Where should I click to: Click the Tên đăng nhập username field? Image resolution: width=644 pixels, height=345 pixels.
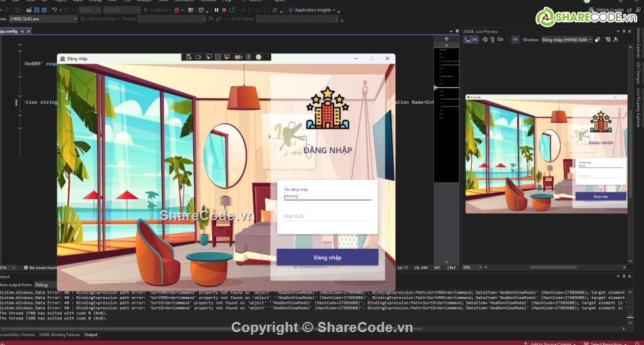[327, 196]
